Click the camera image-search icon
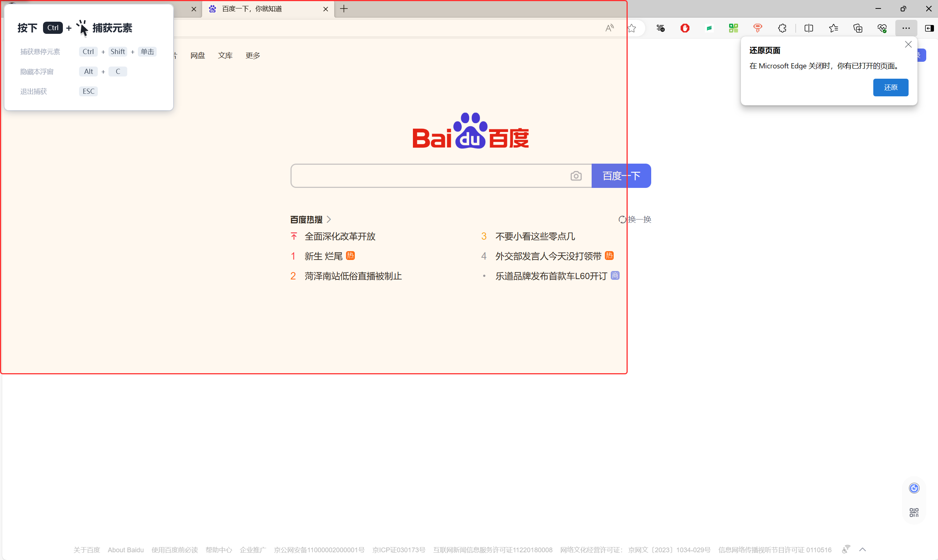The image size is (938, 560). (x=576, y=176)
